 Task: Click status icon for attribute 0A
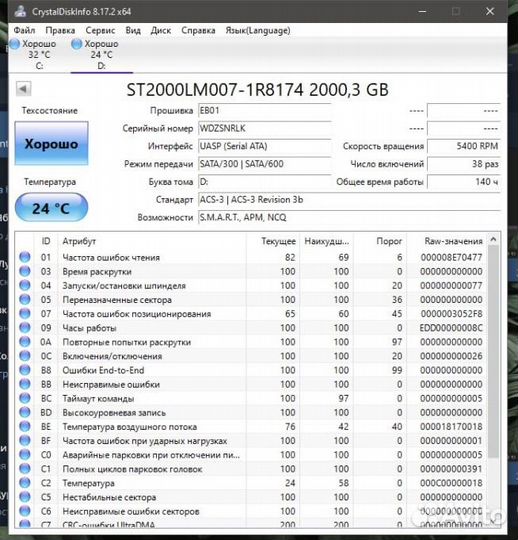25,342
